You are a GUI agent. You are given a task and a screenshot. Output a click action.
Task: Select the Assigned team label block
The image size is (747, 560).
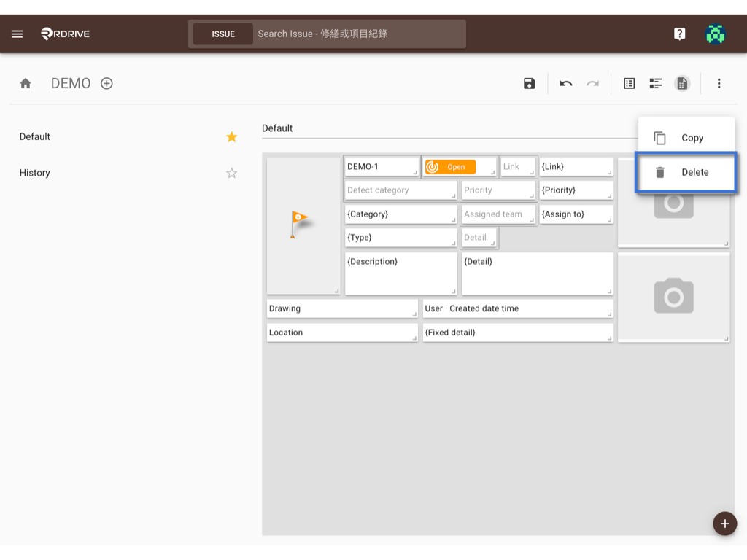pos(498,214)
